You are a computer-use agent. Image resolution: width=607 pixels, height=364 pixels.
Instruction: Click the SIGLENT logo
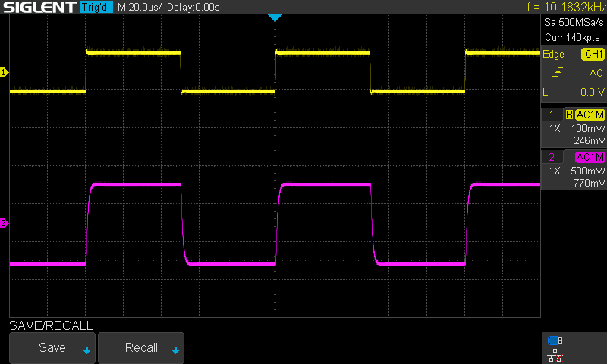pos(39,7)
